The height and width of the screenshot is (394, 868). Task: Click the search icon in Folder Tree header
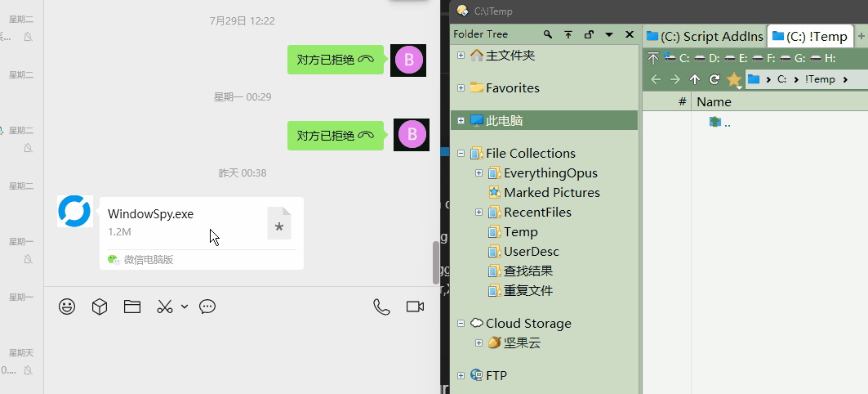[x=548, y=34]
